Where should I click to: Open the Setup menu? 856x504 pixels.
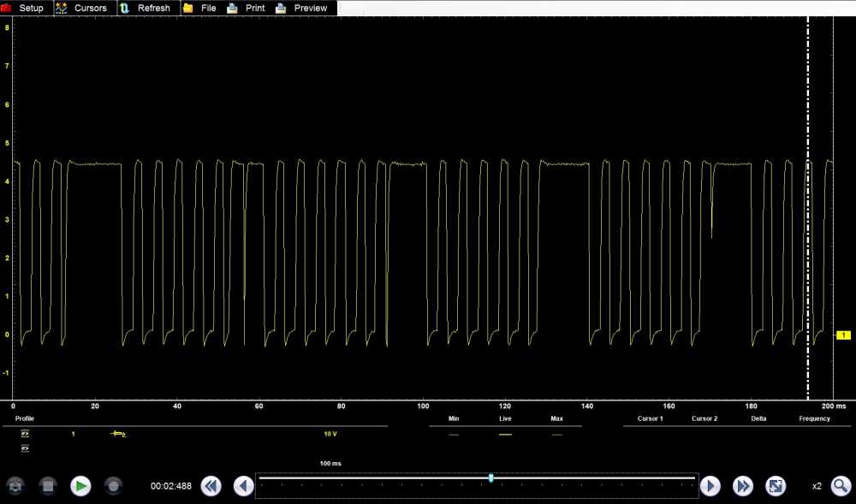[x=24, y=8]
